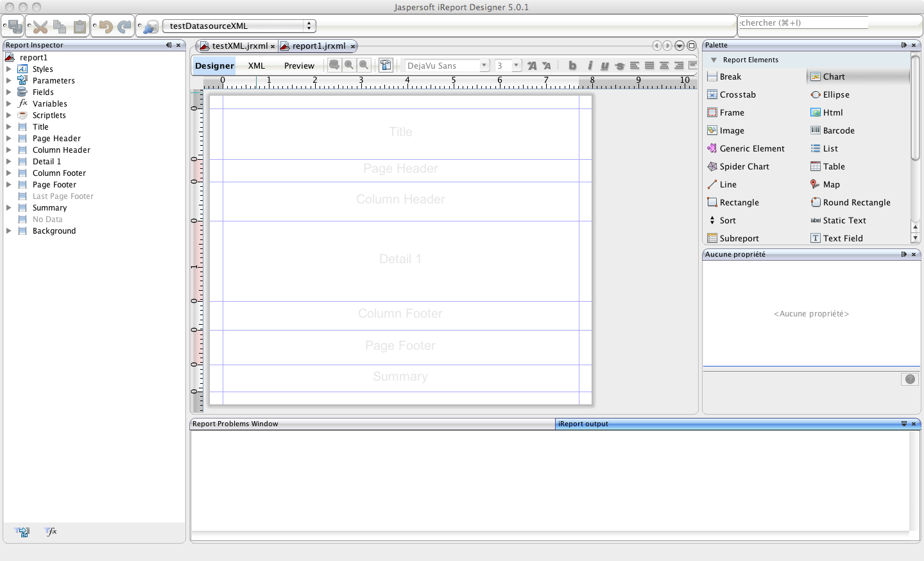
Task: Switch to the XML view tab
Action: point(257,65)
